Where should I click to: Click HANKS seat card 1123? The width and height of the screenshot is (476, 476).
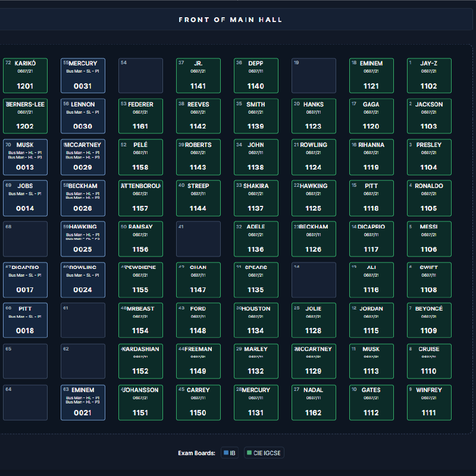tap(314, 116)
